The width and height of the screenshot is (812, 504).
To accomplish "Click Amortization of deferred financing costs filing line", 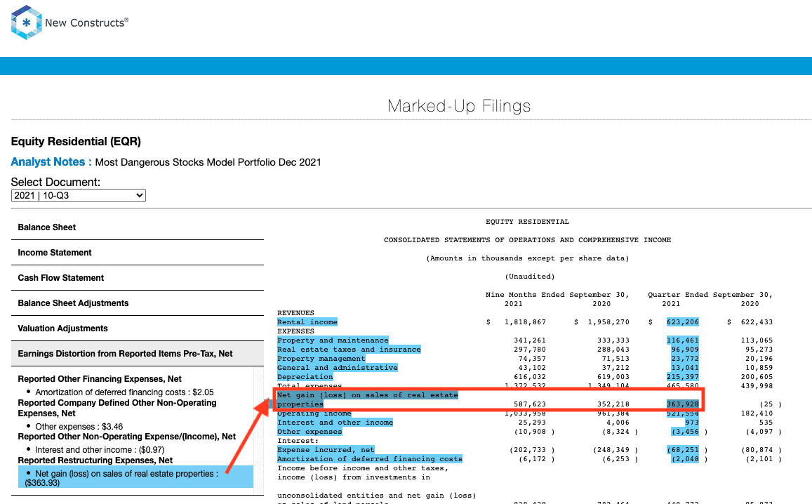I will (x=370, y=459).
